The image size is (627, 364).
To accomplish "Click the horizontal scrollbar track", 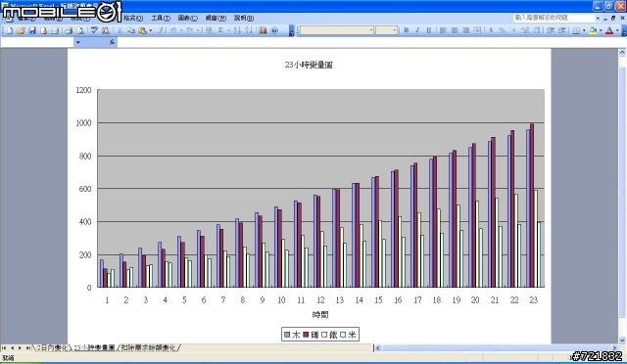I will 496,348.
